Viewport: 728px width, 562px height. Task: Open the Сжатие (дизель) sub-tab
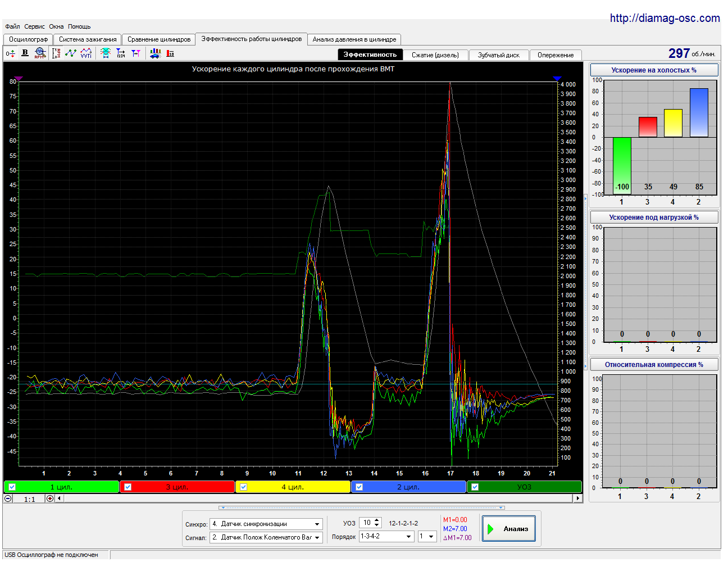coord(435,55)
